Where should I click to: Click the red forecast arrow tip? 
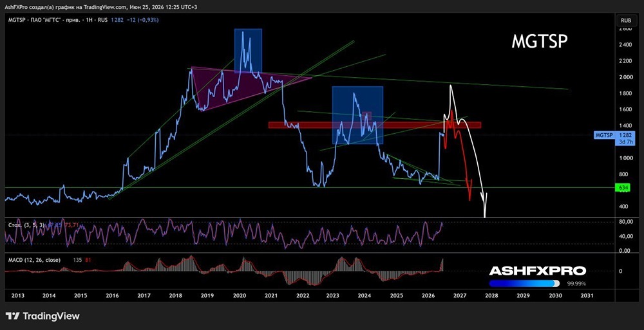(x=470, y=197)
